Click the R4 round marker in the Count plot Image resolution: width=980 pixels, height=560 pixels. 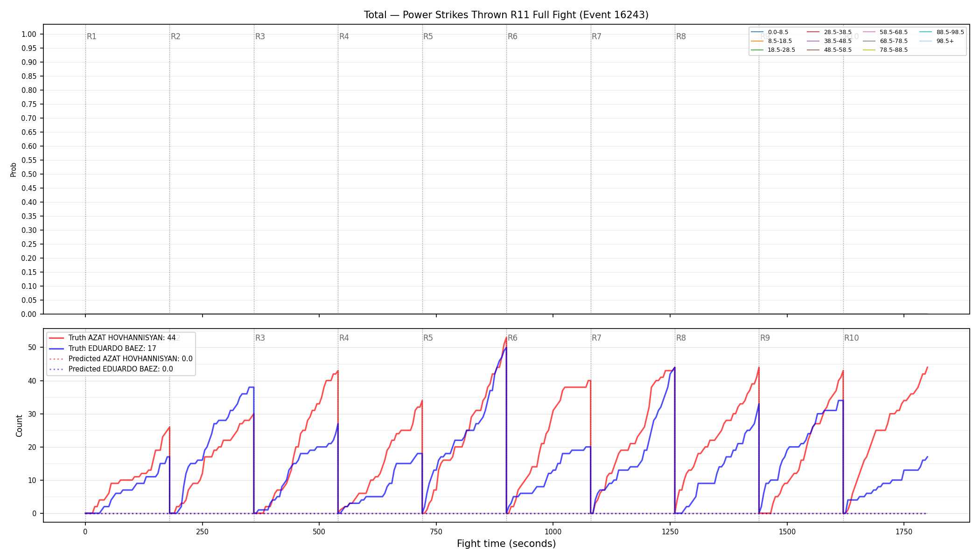pos(344,338)
